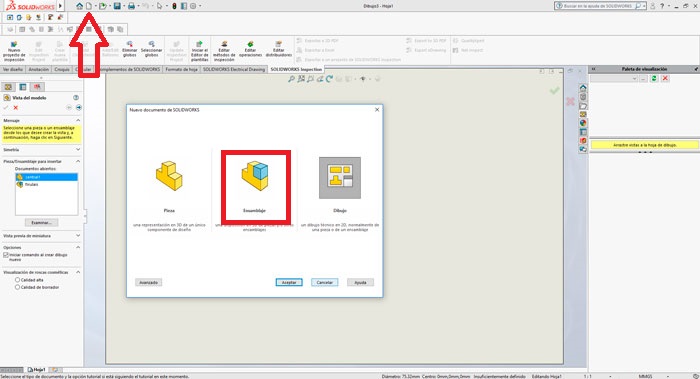Image resolution: width=700 pixels, height=379 pixels.
Task: Click the user login icon in title bar
Action: [x=653, y=6]
